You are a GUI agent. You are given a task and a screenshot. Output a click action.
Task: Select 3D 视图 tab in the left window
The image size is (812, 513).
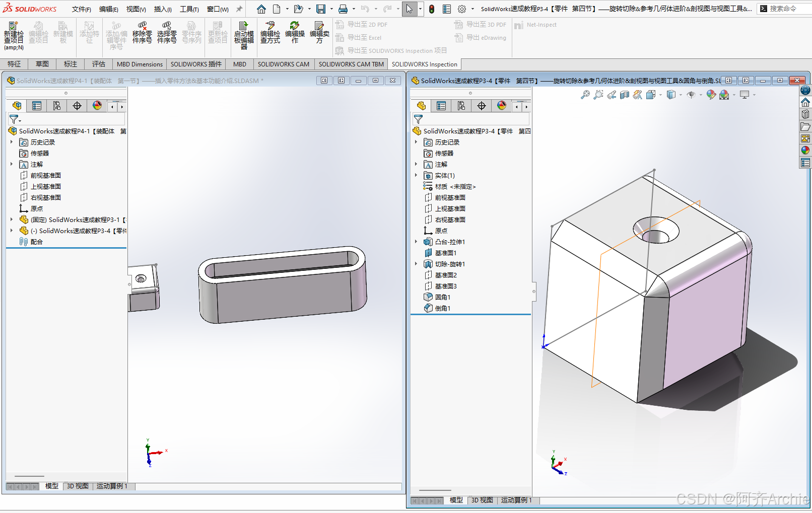(x=78, y=486)
